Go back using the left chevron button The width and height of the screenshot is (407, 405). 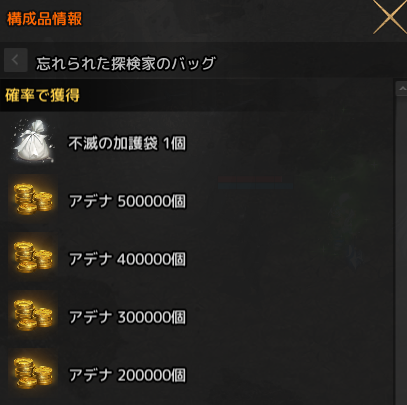pyautogui.click(x=15, y=60)
